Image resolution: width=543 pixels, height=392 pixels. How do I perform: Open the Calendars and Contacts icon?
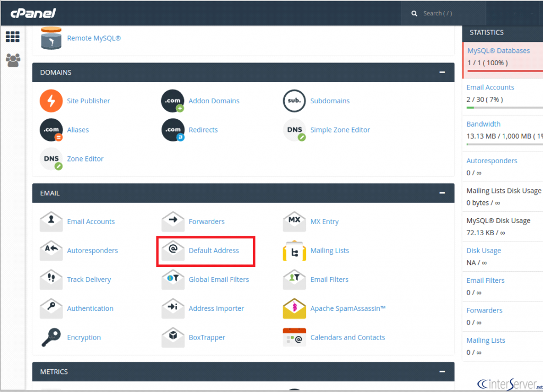click(294, 337)
